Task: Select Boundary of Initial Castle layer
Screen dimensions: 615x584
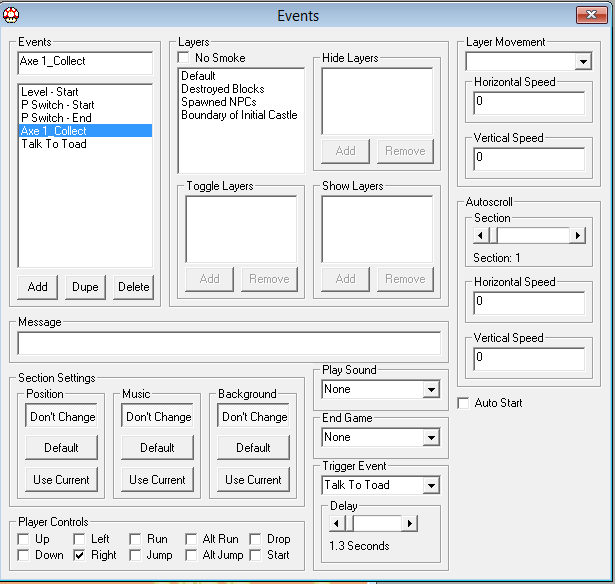Action: click(x=241, y=115)
